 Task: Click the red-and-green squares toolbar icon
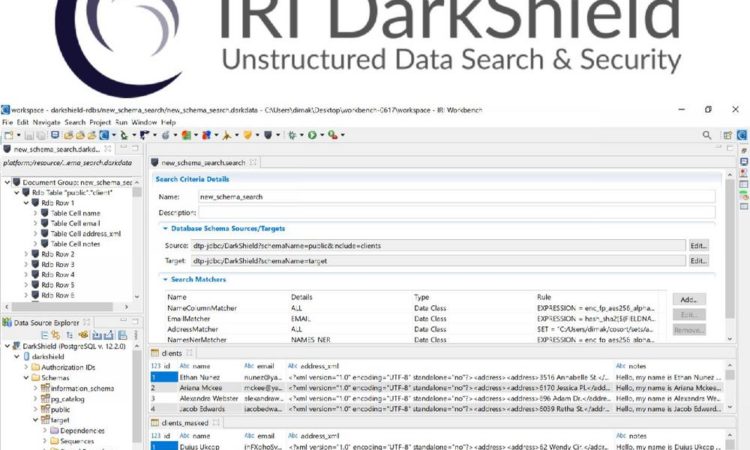point(186,135)
